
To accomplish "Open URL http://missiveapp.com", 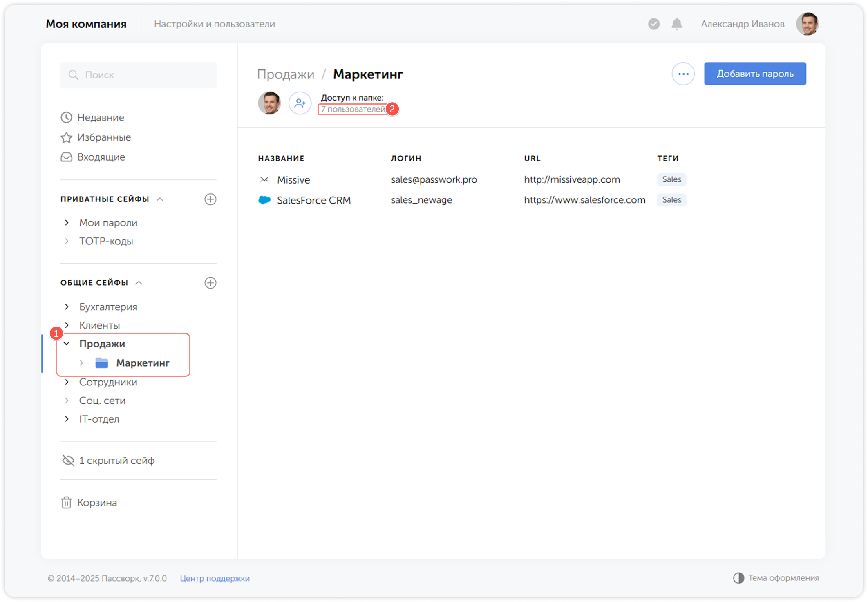I will coord(572,180).
